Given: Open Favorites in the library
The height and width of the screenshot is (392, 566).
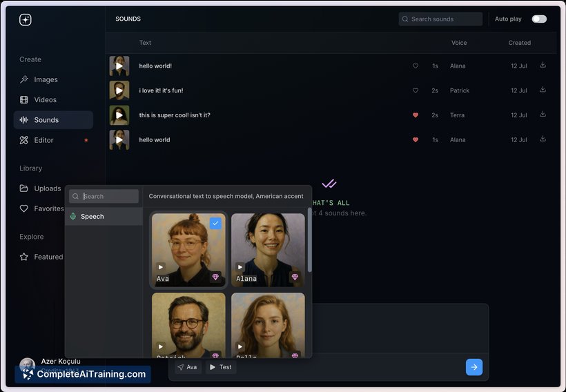Looking at the screenshot, I should [41, 208].
